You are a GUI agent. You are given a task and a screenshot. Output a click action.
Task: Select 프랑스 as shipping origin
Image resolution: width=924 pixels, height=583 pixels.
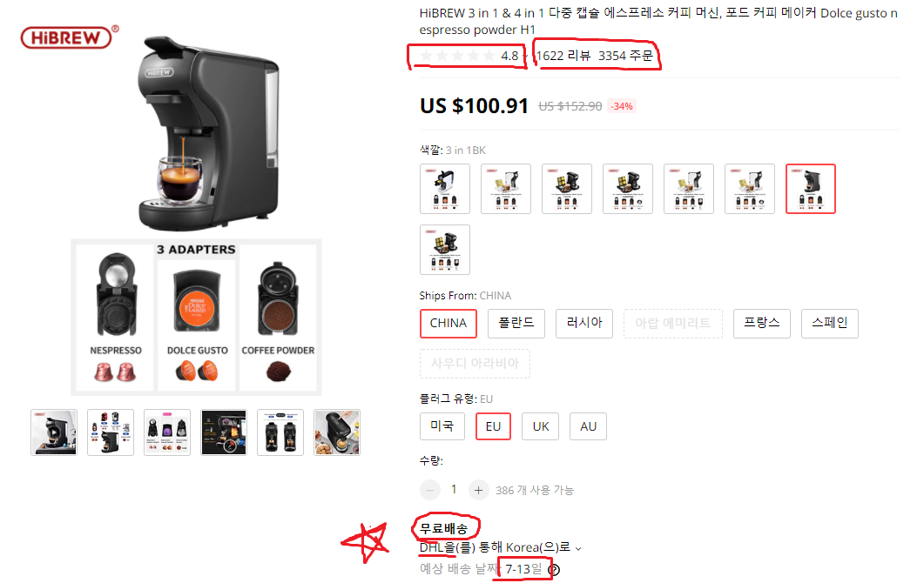[x=761, y=324]
